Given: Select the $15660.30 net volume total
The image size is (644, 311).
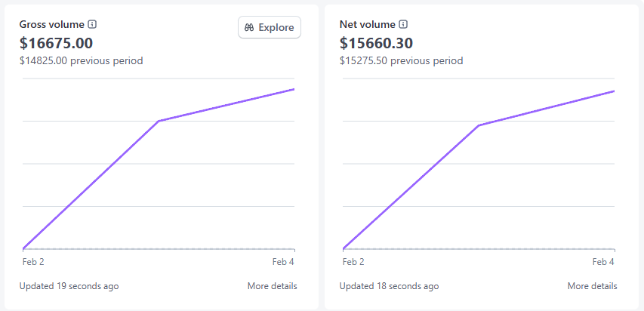Looking at the screenshot, I should point(376,43).
